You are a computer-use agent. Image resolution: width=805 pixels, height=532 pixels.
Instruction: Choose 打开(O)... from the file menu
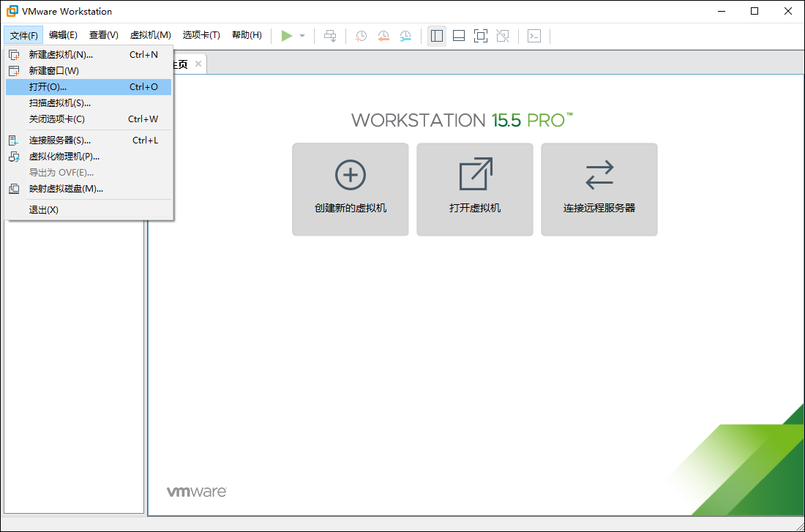(89, 87)
